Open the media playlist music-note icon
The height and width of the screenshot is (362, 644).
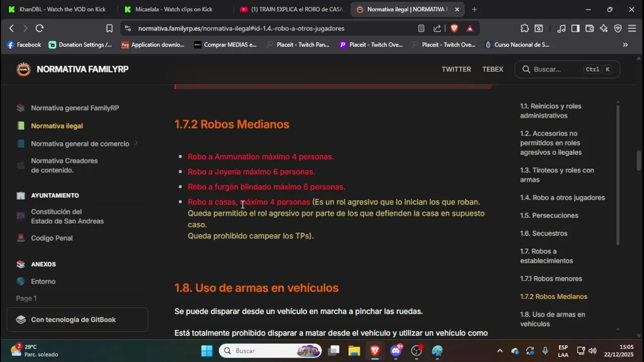561,29
